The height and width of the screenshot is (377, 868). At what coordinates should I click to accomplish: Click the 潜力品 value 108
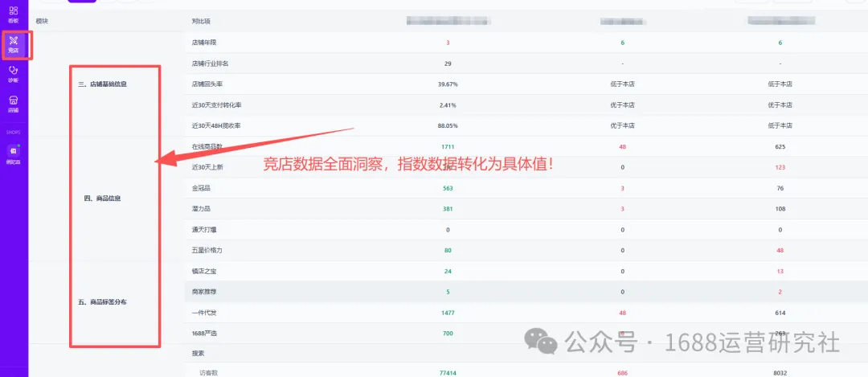pos(780,209)
